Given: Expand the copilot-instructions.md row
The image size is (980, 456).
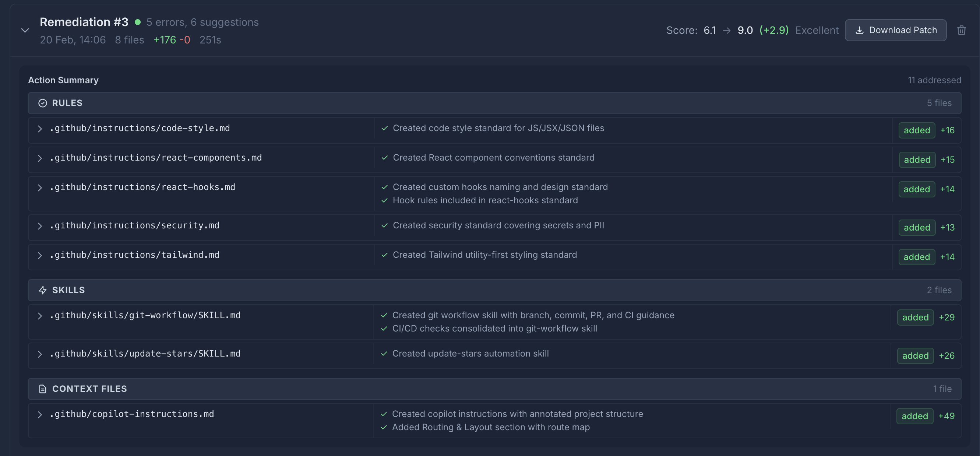Looking at the screenshot, I should [40, 414].
